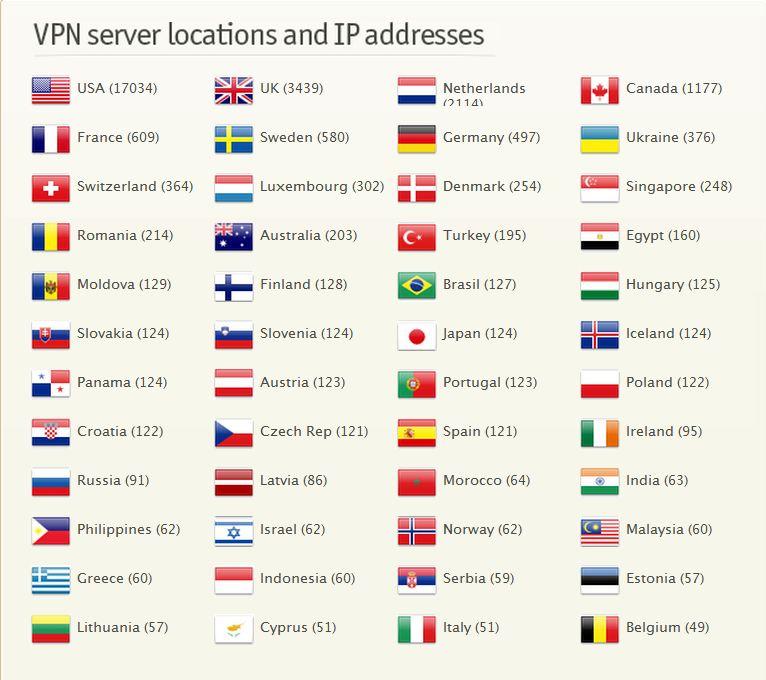Click the Singapore flag icon
Image resolution: width=766 pixels, height=680 pixels.
point(600,189)
